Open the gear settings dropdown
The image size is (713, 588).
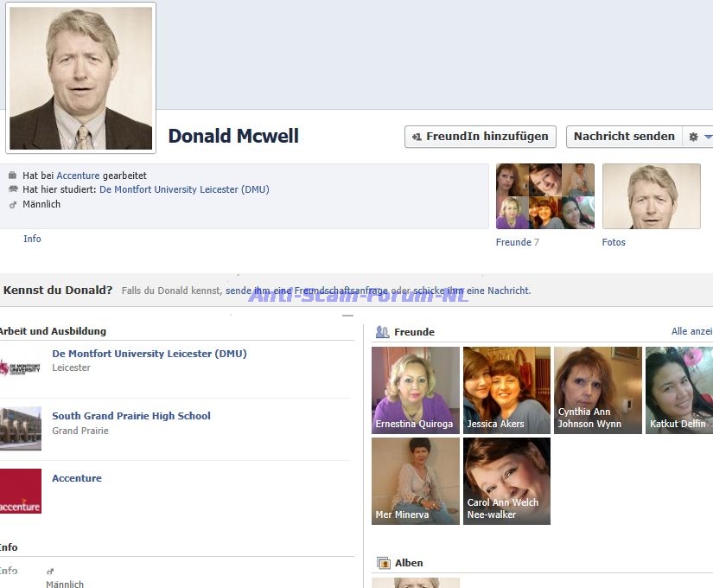[697, 137]
